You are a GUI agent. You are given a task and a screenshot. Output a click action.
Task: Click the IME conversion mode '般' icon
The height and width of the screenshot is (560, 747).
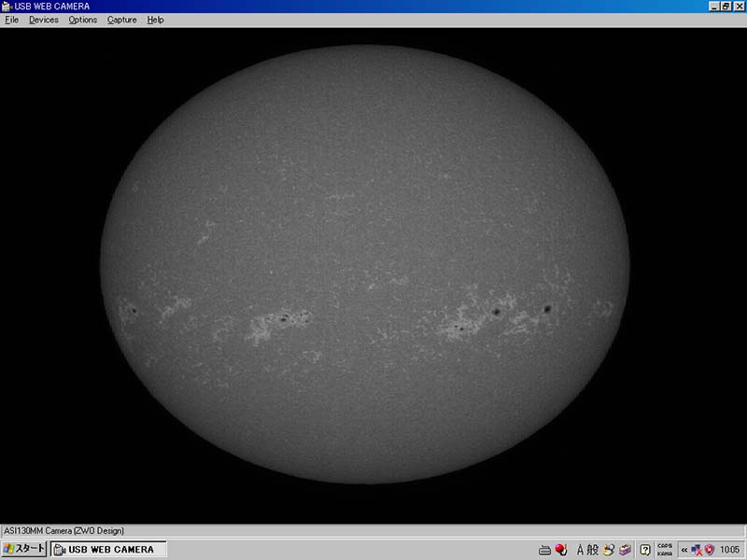click(593, 550)
